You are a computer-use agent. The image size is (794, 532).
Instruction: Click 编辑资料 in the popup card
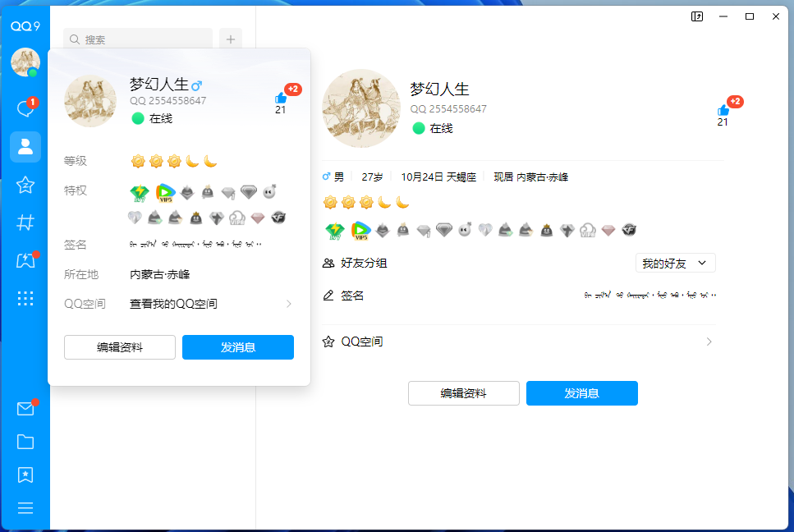click(120, 347)
